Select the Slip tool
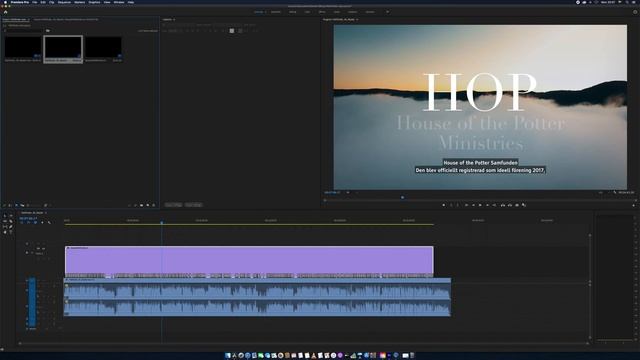The image size is (640, 360). (5, 227)
